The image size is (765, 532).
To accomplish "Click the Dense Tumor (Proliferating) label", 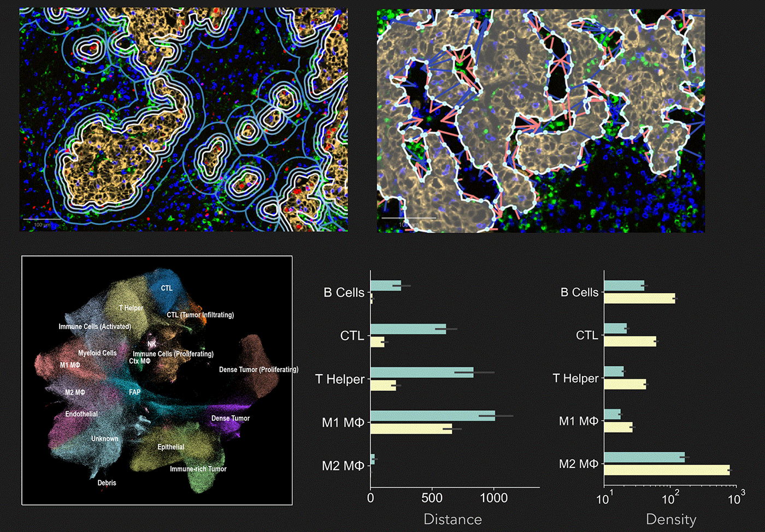I will click(258, 370).
